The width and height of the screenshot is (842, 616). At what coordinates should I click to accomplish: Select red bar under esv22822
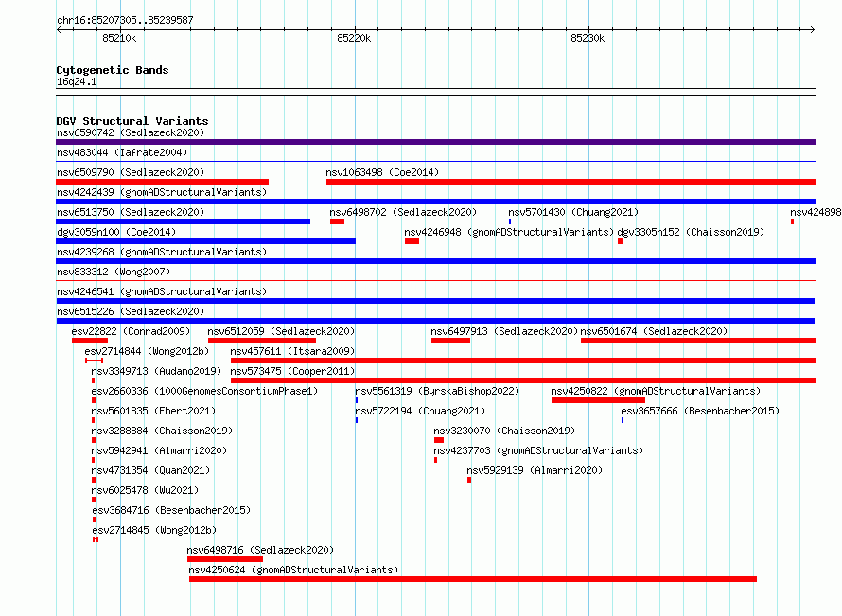point(90,341)
